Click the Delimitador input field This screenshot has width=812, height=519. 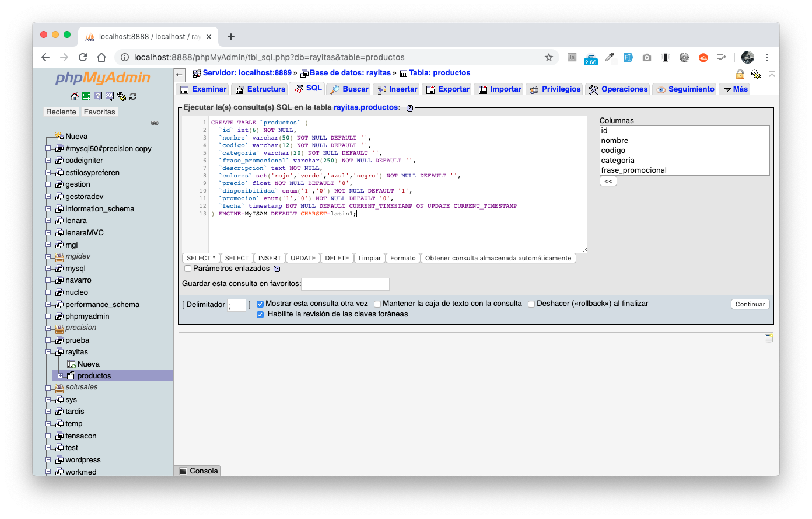[236, 305]
